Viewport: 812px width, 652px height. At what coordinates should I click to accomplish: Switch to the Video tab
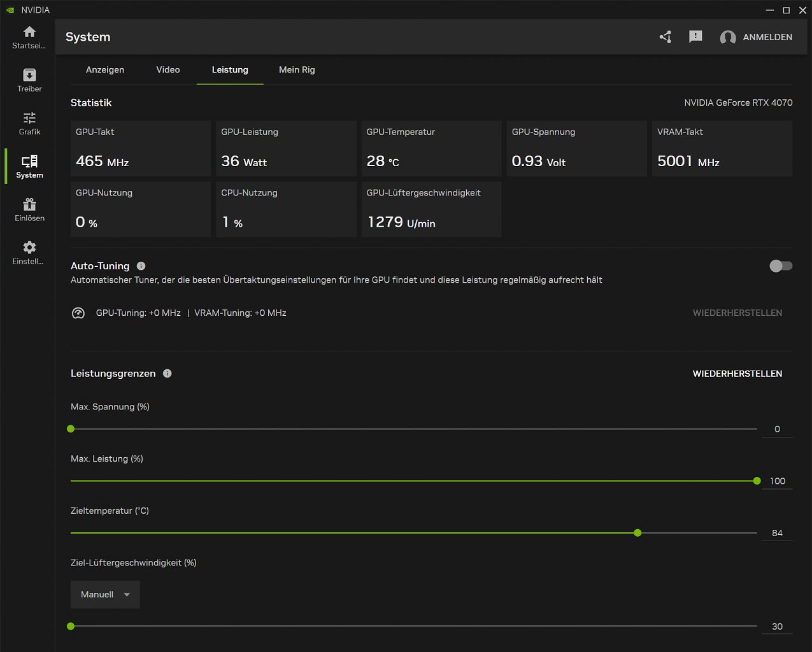[168, 70]
